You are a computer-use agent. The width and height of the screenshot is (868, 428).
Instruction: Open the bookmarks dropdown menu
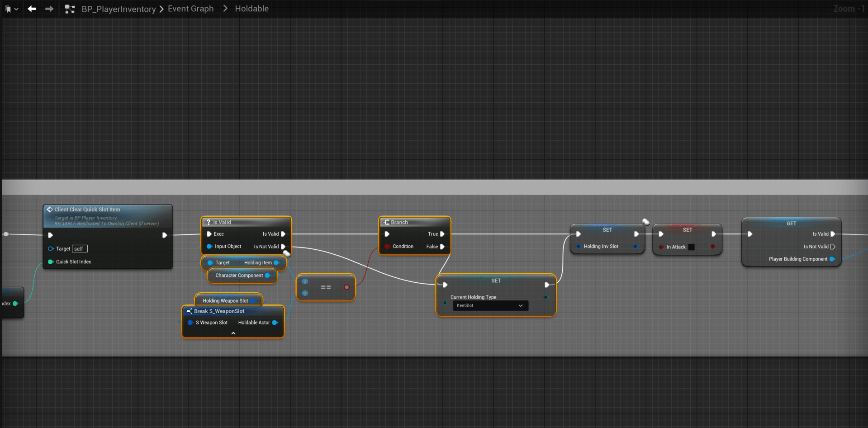[x=12, y=9]
